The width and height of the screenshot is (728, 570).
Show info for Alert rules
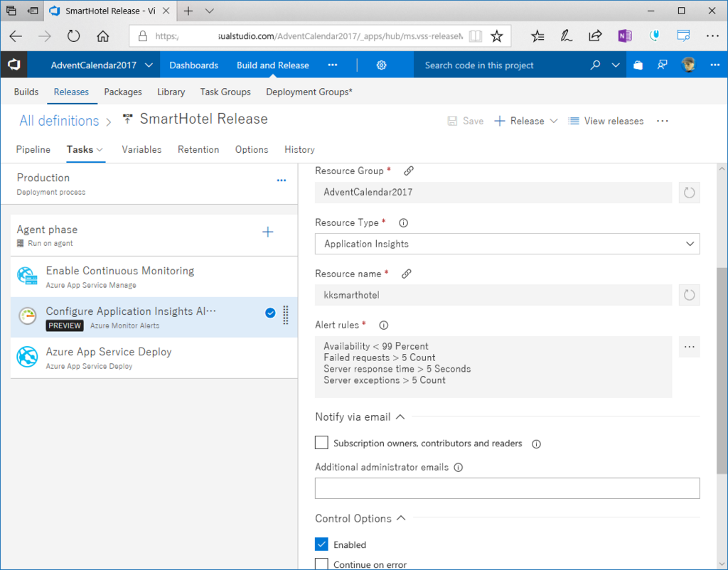tap(383, 326)
